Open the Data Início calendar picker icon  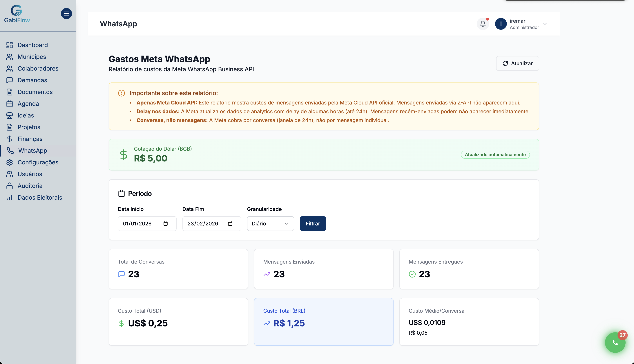pyautogui.click(x=165, y=223)
